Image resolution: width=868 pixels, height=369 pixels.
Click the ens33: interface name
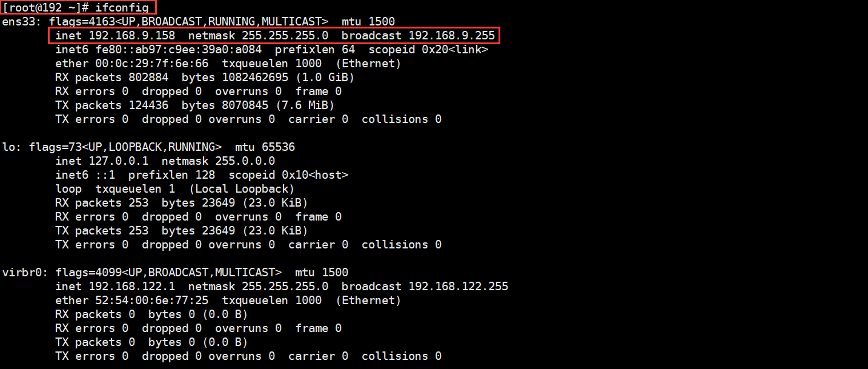22,22
